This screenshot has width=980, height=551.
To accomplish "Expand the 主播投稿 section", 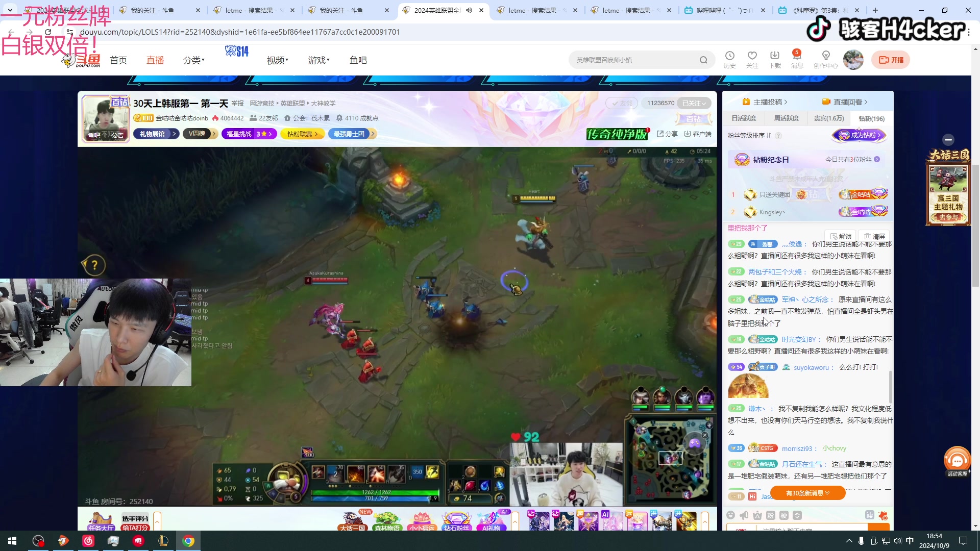I will pyautogui.click(x=765, y=102).
